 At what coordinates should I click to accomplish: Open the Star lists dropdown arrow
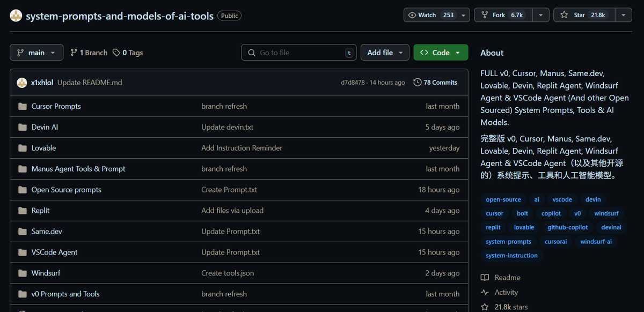tap(623, 15)
